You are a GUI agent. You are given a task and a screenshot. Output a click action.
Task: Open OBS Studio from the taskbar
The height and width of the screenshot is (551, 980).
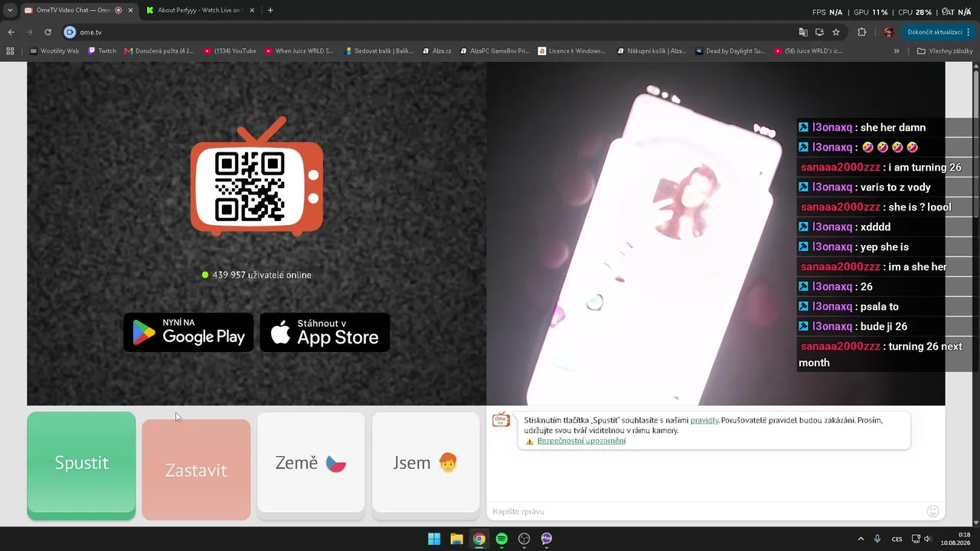tap(524, 539)
